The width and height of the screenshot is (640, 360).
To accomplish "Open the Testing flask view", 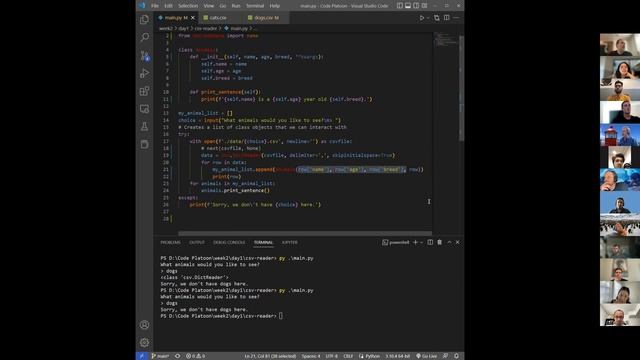I will [144, 127].
